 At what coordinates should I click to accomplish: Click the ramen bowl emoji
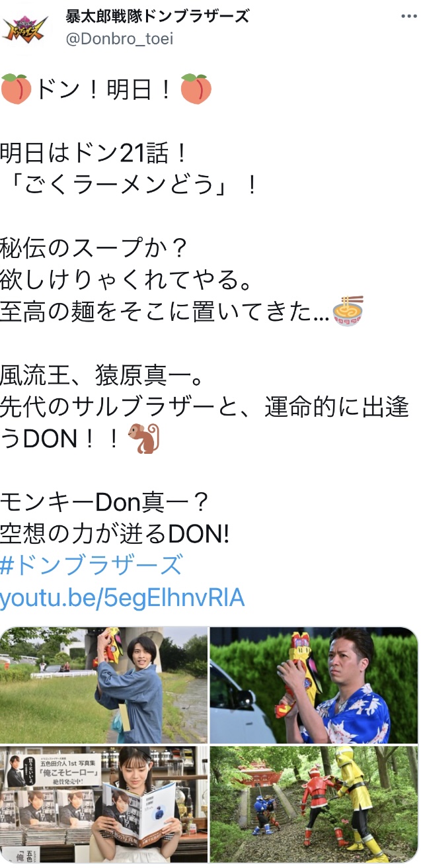(x=350, y=311)
